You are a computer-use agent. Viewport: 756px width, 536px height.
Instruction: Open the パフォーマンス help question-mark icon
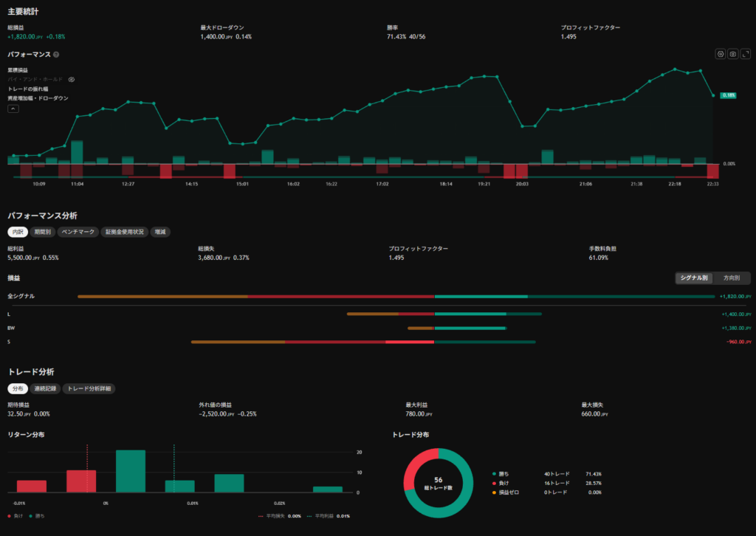pos(56,55)
